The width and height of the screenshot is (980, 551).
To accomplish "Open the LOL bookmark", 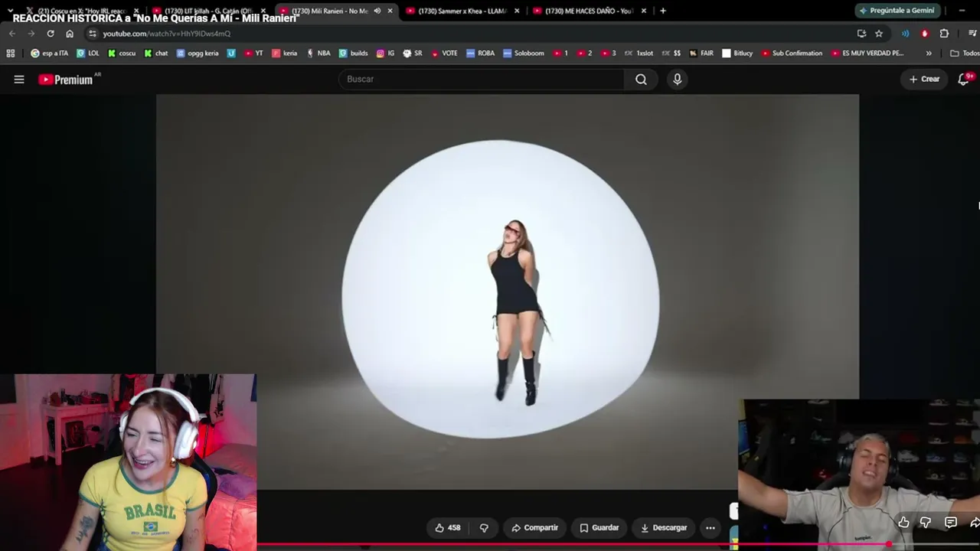I will click(88, 53).
